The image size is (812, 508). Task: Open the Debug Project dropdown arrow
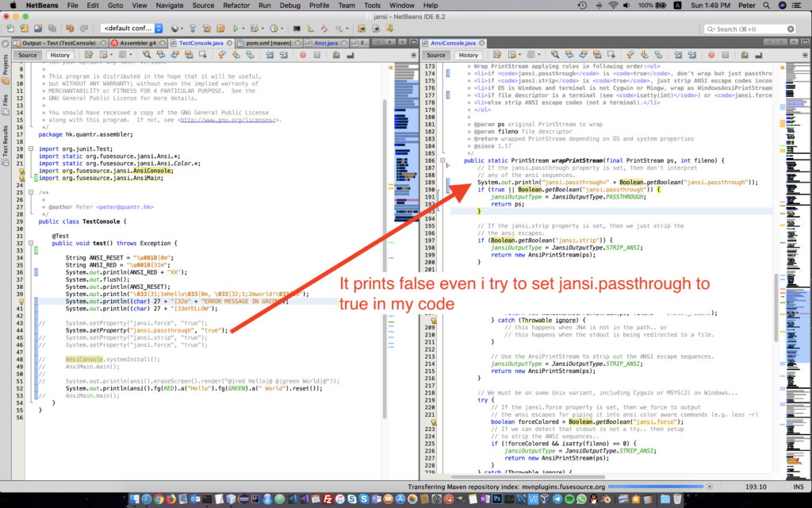click(x=262, y=29)
